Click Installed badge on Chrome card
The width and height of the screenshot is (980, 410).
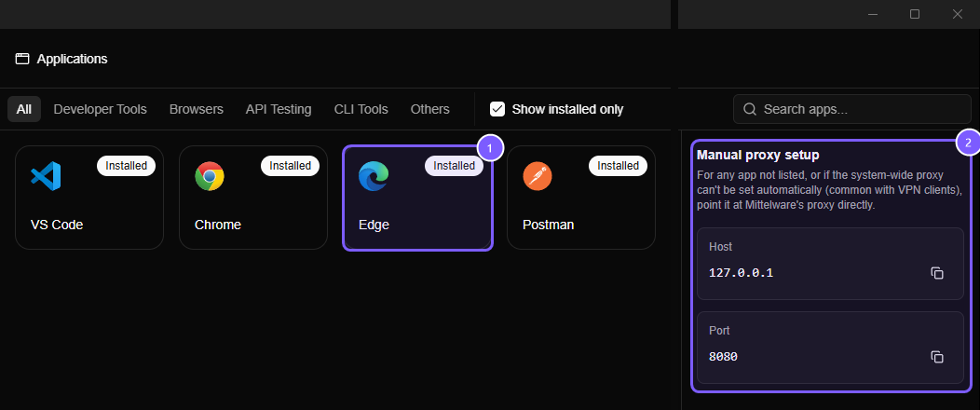coord(290,166)
